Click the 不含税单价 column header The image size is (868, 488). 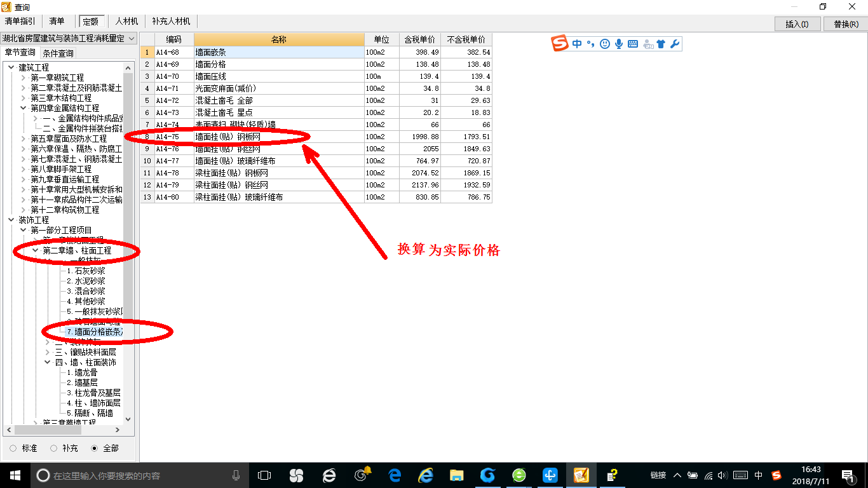(466, 39)
